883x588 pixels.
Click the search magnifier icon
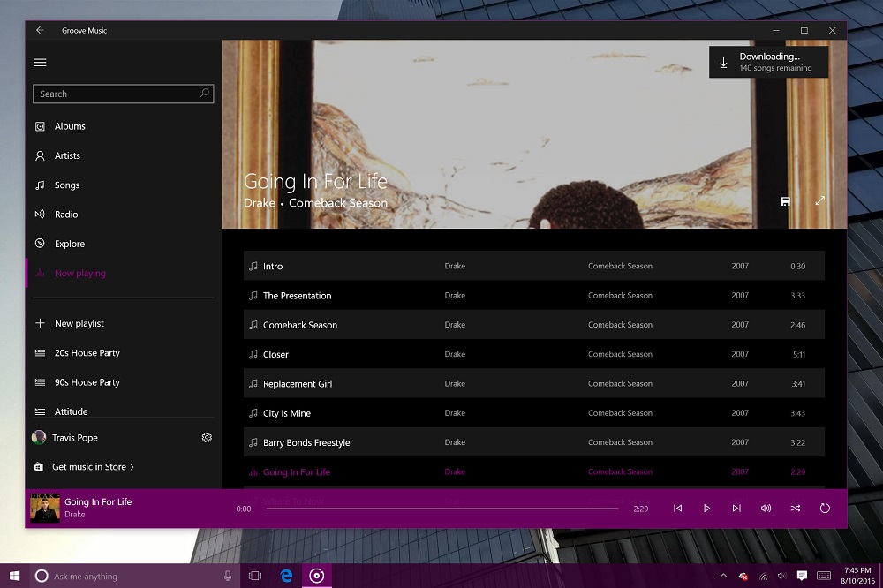click(x=205, y=94)
